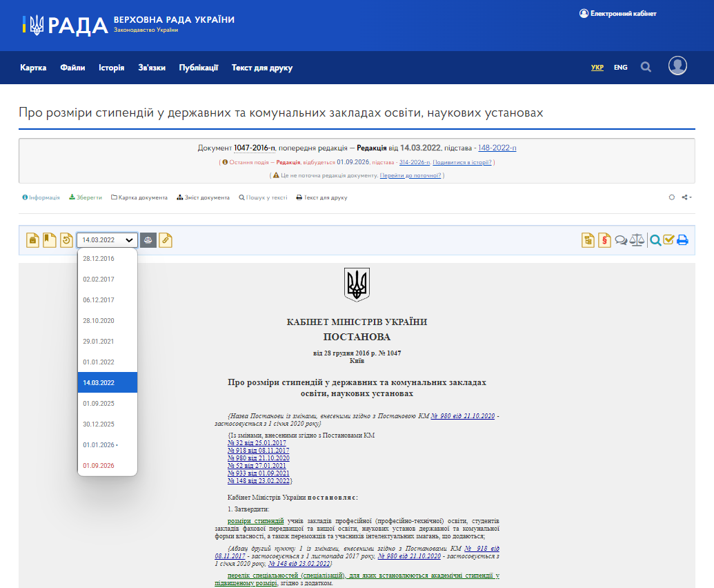Click the Перейти до поточної? link
Viewport: 714px width, 588px height.
[412, 174]
